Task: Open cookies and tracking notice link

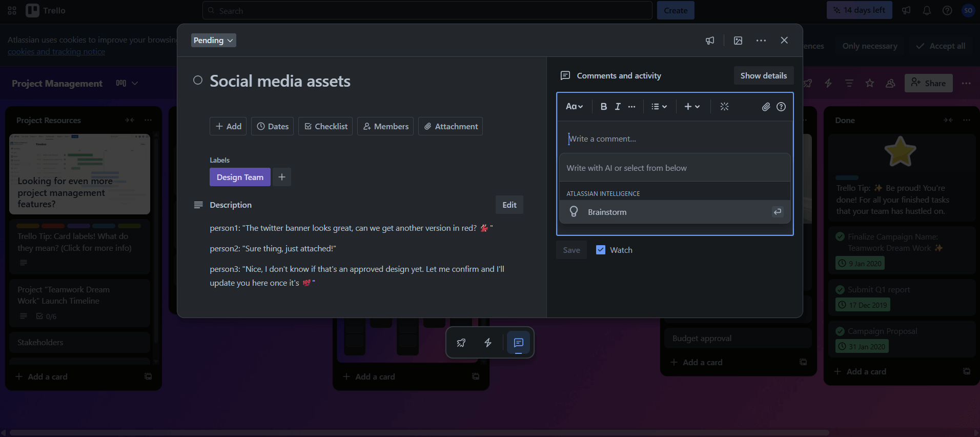Action: (x=56, y=51)
